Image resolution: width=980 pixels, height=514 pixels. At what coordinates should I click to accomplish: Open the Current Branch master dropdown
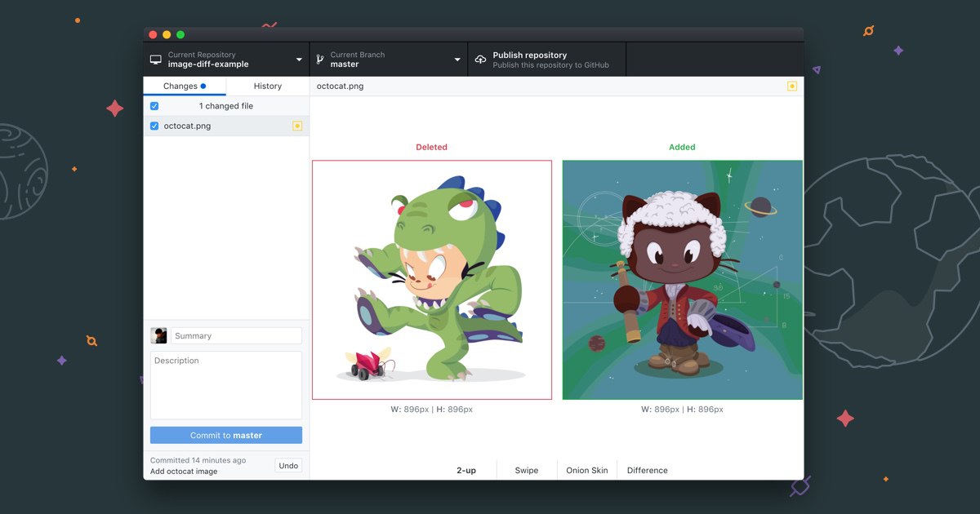point(389,60)
